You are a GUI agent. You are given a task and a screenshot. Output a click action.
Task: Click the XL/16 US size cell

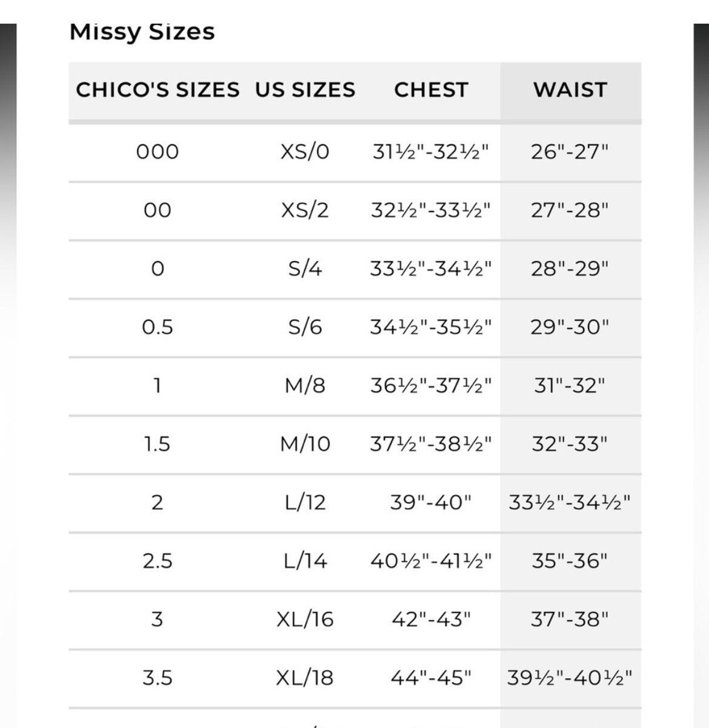click(305, 619)
